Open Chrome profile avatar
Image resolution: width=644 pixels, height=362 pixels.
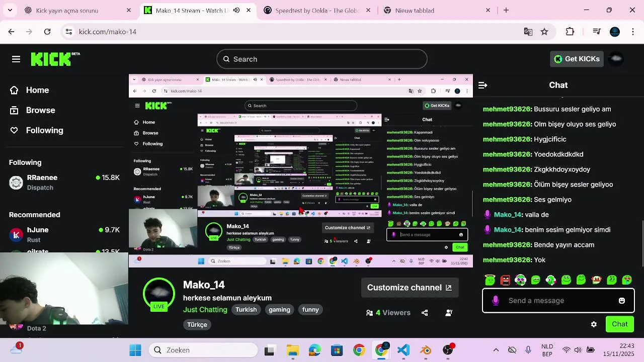coord(615,32)
